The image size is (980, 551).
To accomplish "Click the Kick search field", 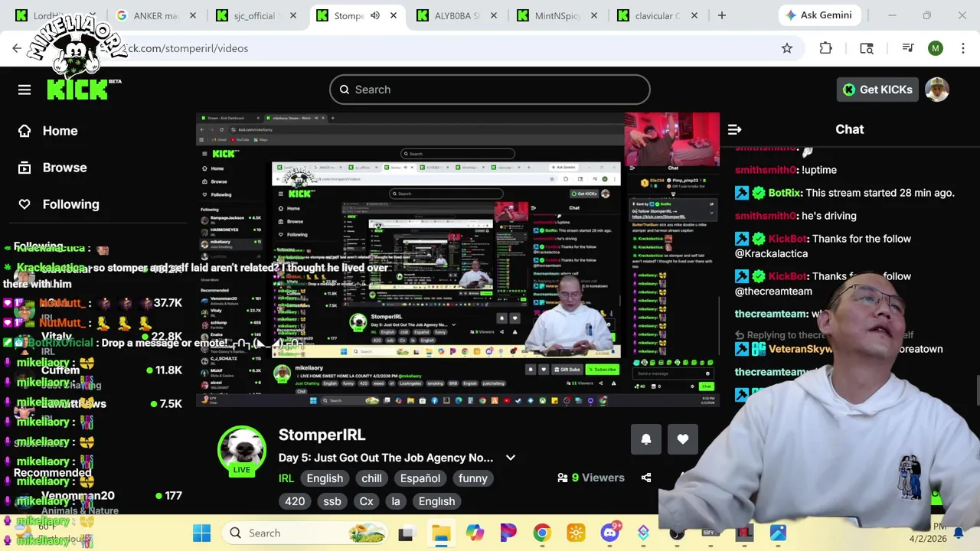I will click(490, 90).
